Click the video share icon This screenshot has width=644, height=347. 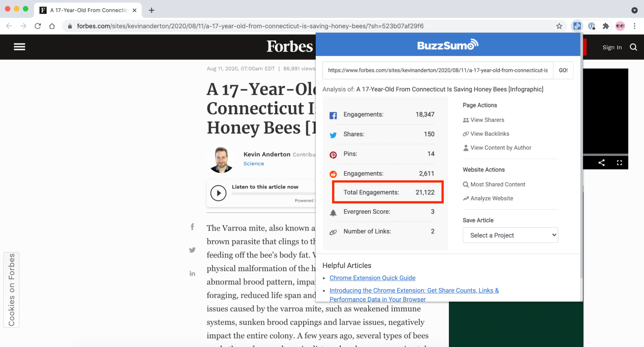[601, 163]
